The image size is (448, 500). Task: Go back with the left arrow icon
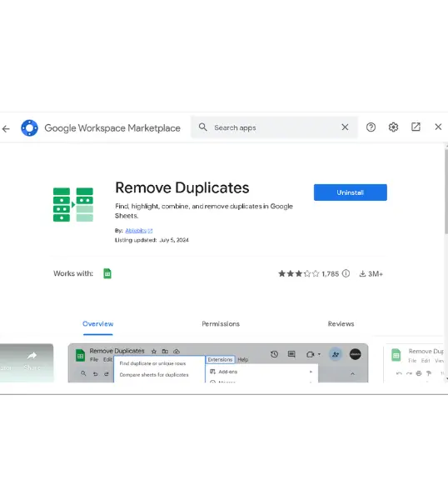[x=6, y=128]
